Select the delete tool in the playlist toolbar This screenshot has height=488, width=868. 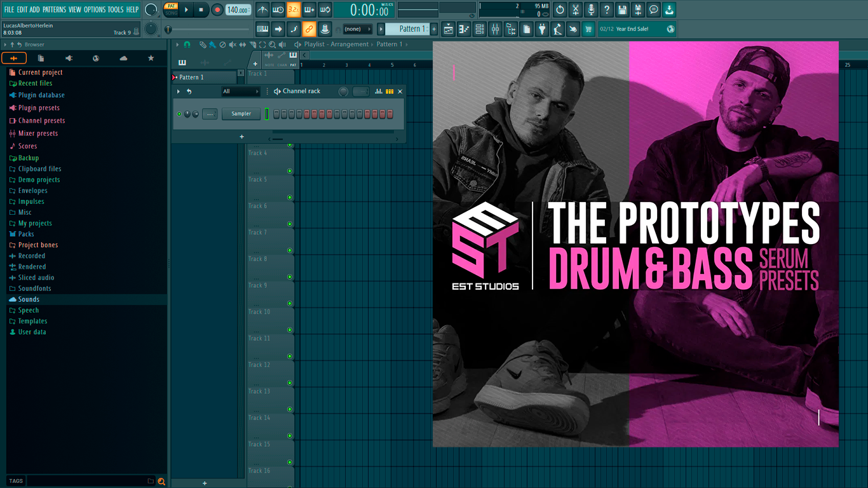[222, 44]
